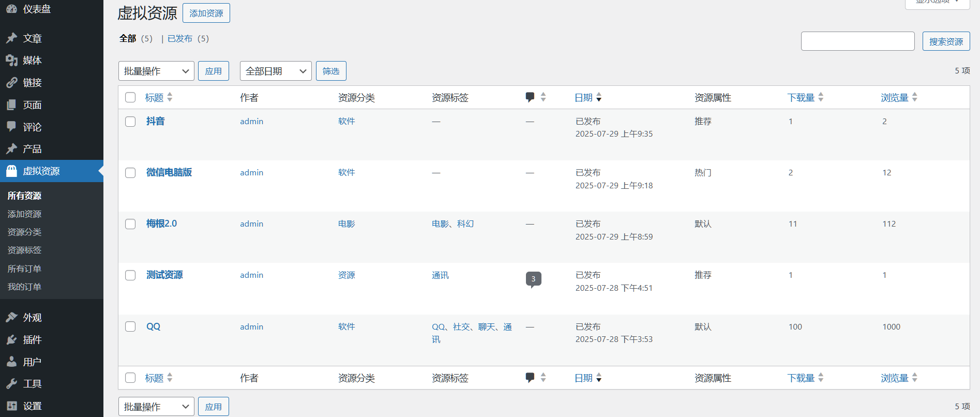This screenshot has width=980, height=417.
Task: Click sort arrows next to header 下载量
Action: click(821, 97)
